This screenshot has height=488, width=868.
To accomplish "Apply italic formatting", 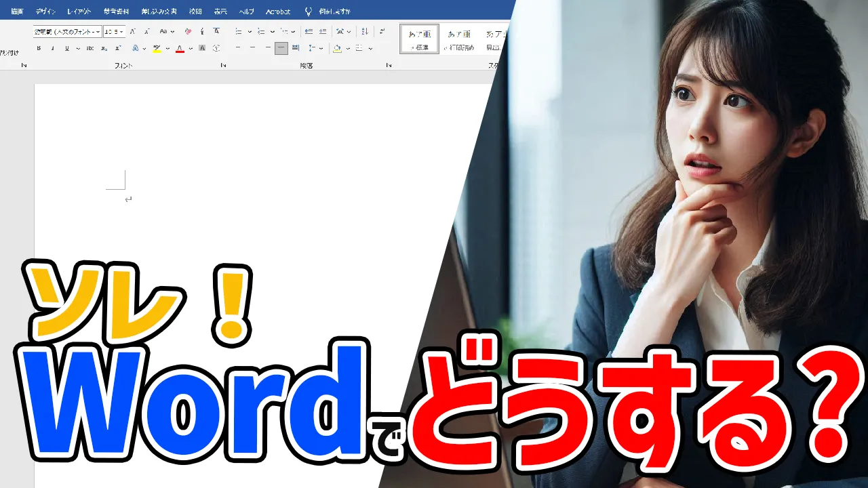I will point(53,47).
